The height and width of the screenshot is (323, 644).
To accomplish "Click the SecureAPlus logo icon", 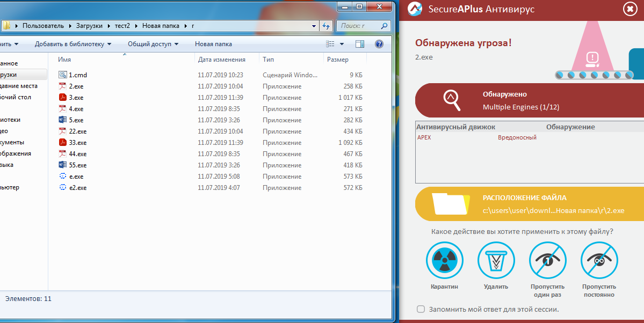I will (415, 9).
